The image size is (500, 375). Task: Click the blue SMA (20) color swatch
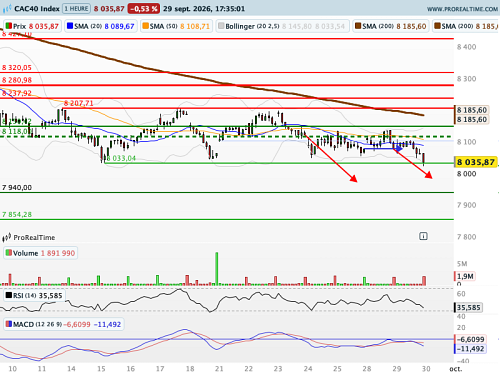point(70,26)
